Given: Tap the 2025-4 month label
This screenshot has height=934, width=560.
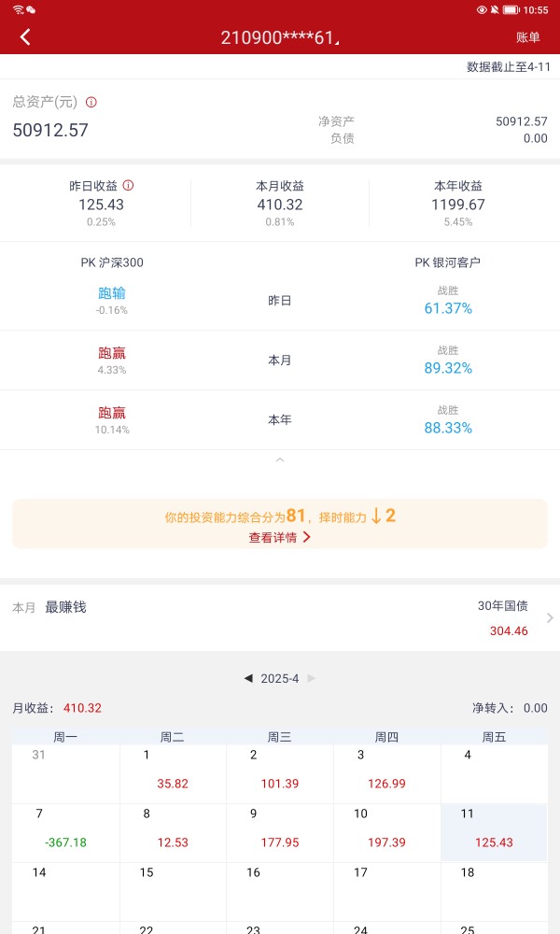Looking at the screenshot, I should click(280, 678).
